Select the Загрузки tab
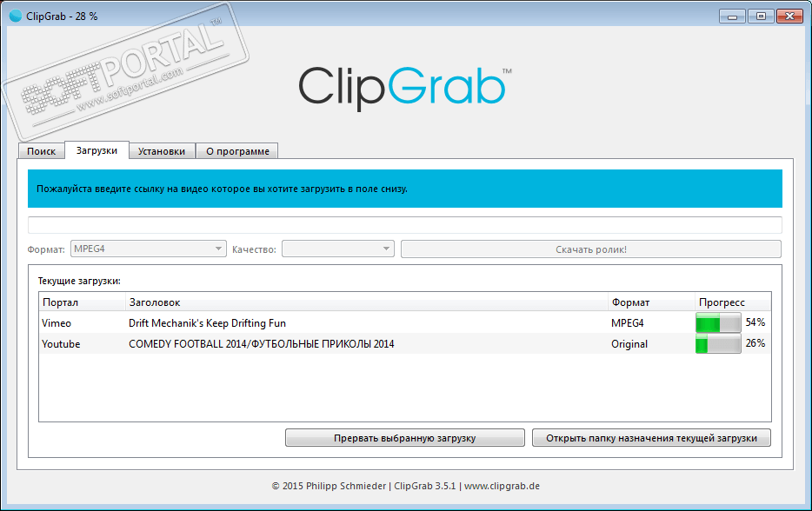 click(97, 150)
